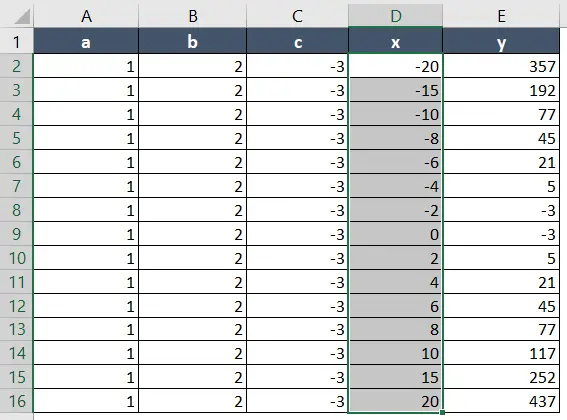Click header cell labeled b

coord(192,42)
